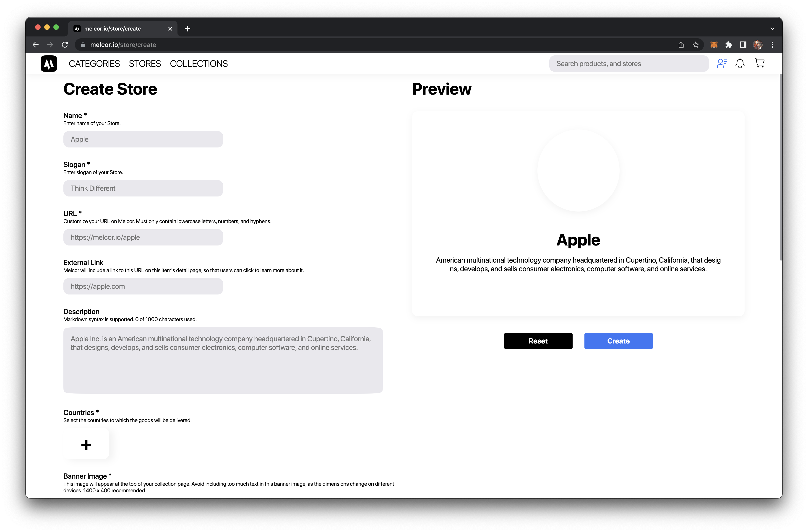
Task: Open notifications bell icon
Action: pyautogui.click(x=740, y=63)
